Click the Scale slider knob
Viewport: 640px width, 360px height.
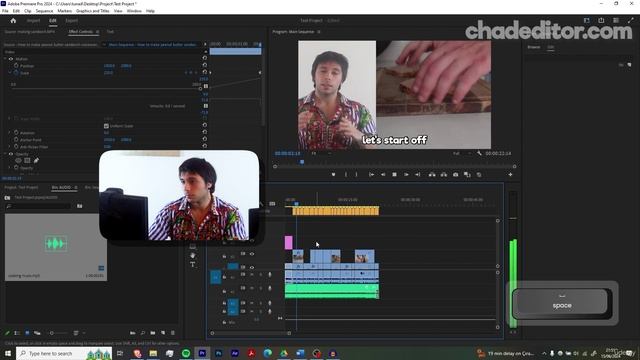[200, 88]
